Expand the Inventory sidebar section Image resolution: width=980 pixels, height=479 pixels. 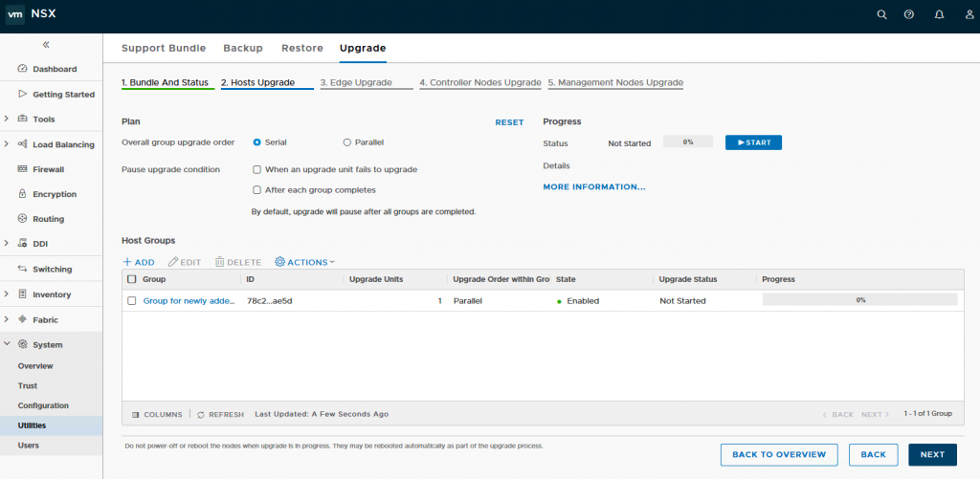(7, 294)
